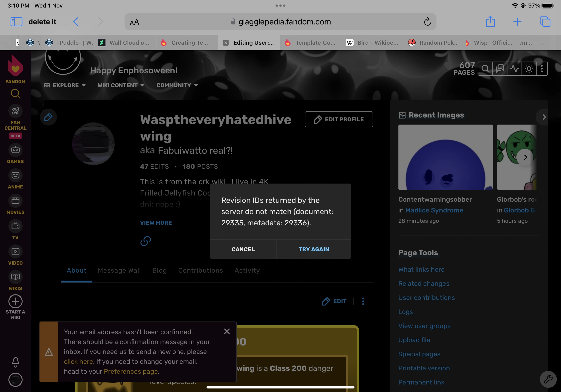Open the Games controller icon
This screenshot has height=392, width=561.
coord(16,150)
